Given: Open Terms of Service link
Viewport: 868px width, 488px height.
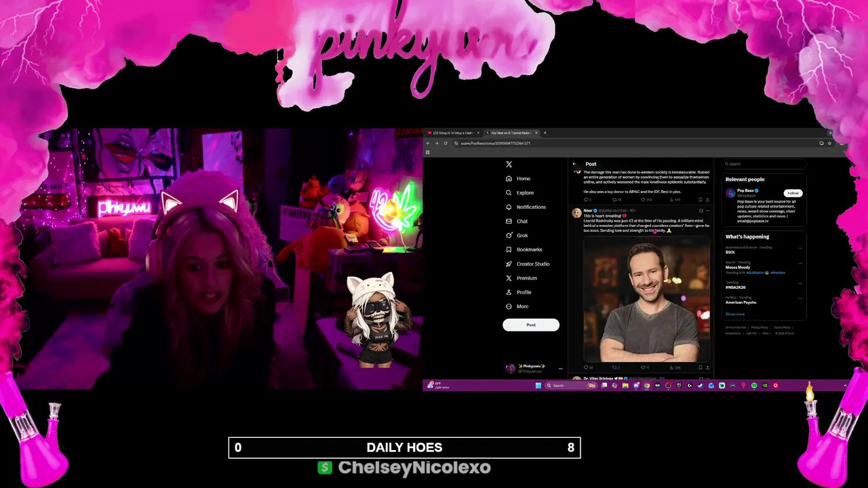Looking at the screenshot, I should click(735, 327).
